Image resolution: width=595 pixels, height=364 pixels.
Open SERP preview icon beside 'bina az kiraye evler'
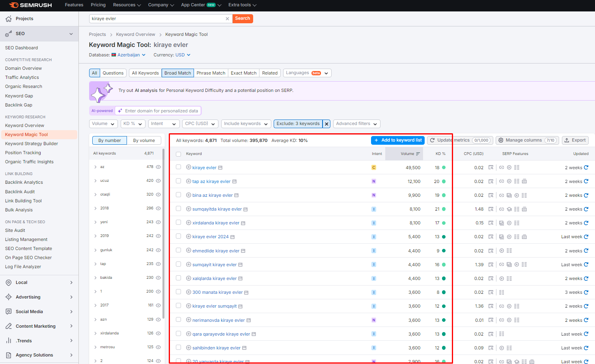pos(237,195)
